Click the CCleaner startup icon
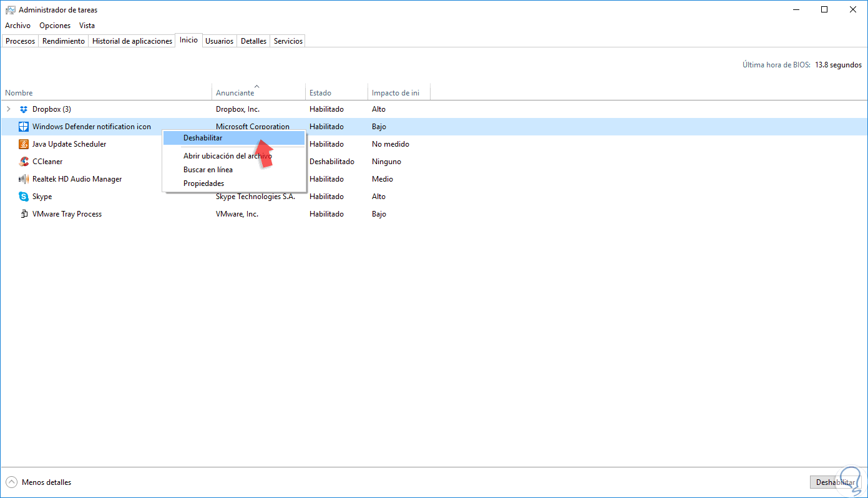868x498 pixels. click(24, 161)
